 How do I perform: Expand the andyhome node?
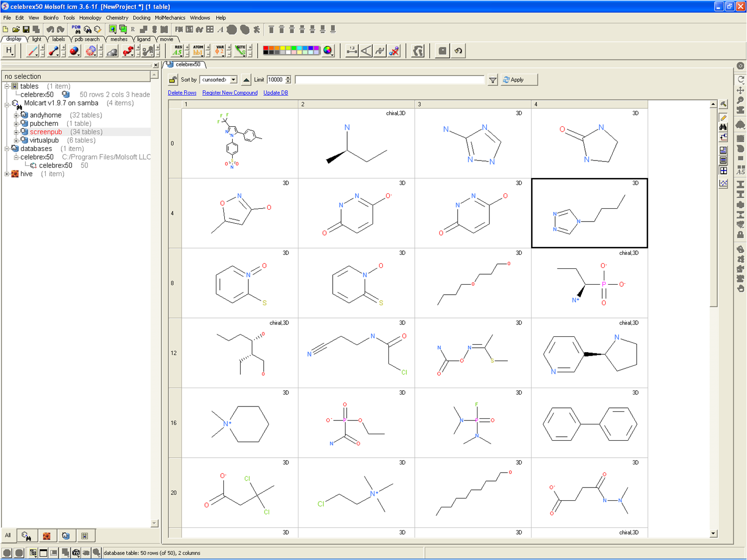16,115
